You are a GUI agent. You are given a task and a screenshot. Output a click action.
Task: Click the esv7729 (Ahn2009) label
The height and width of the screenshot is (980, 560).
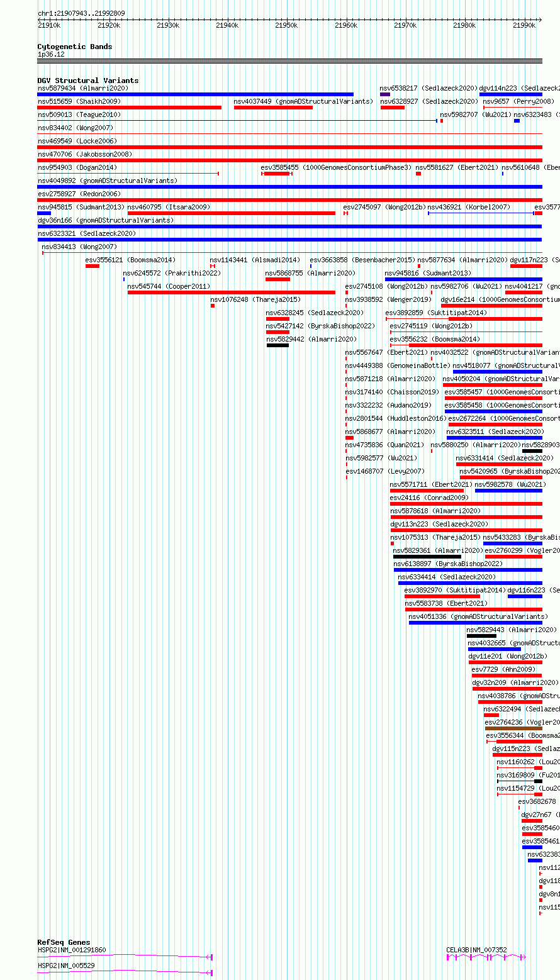tap(503, 669)
